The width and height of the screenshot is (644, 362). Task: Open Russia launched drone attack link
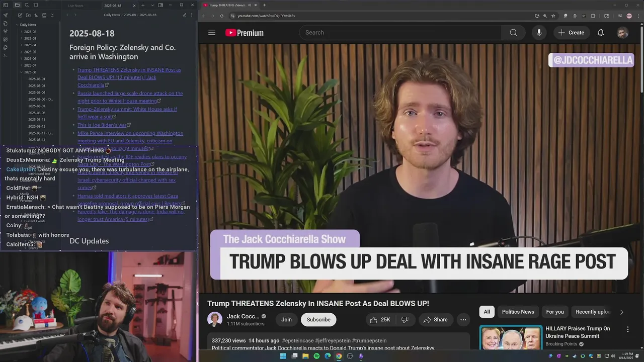click(x=130, y=97)
